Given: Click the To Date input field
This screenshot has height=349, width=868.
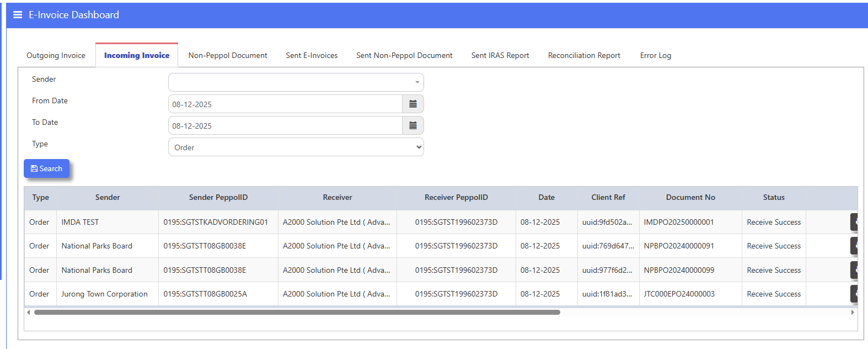Looking at the screenshot, I should point(285,125).
